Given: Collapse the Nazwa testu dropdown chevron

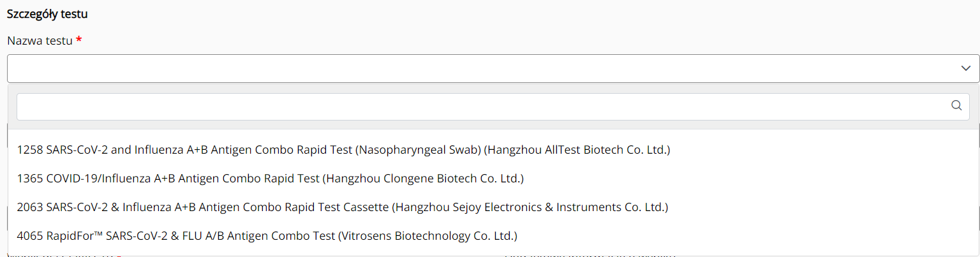Looking at the screenshot, I should click(966, 68).
